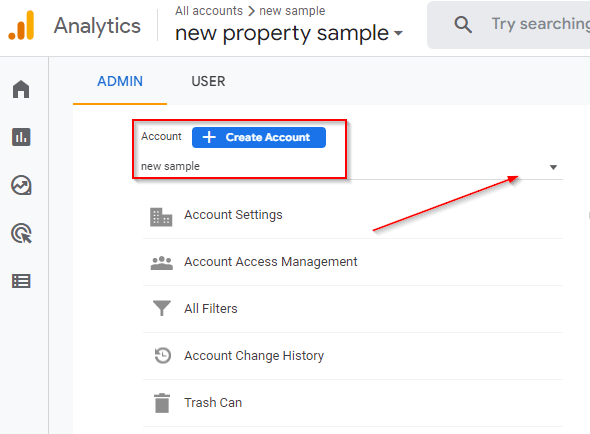Open the Home icon in sidebar
590x434 pixels.
pos(21,89)
